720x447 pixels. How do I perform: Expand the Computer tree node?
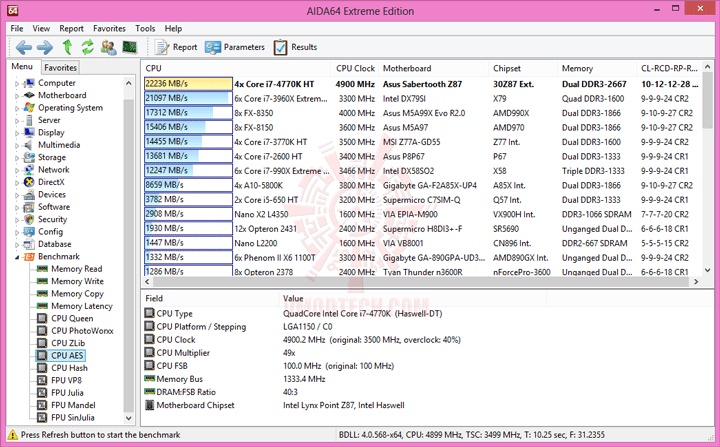(x=17, y=84)
